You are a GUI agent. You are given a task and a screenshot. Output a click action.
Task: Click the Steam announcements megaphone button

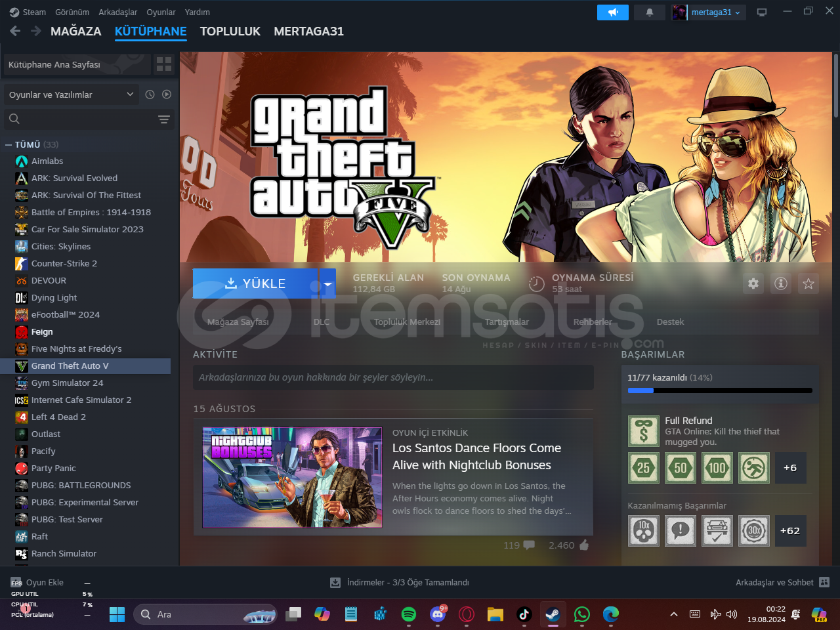coord(613,12)
